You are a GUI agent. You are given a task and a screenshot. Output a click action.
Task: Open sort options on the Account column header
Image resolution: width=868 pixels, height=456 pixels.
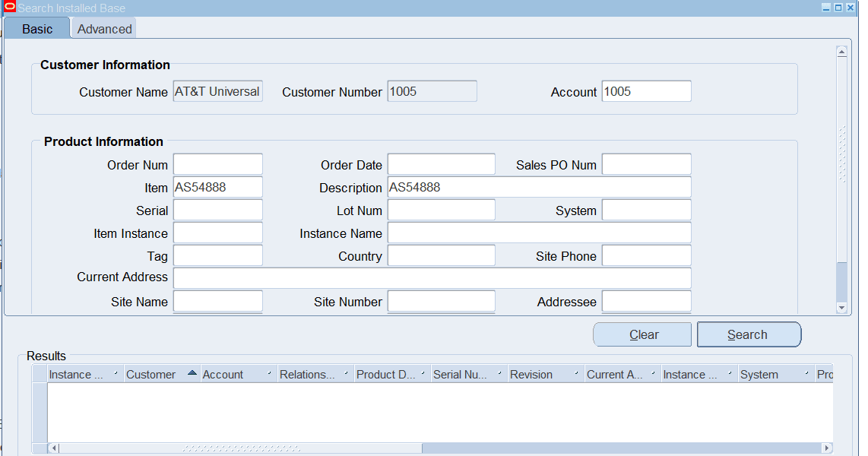269,374
